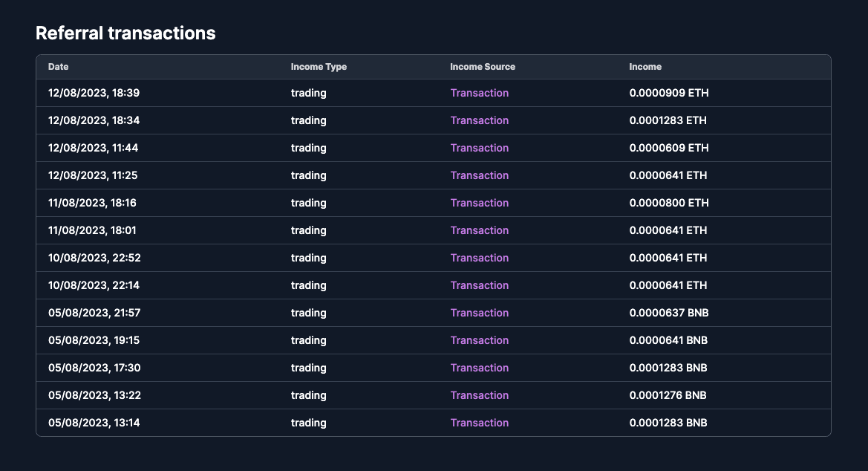Screen dimensions: 868x471
Task: Click the Income Source column header
Action: pyautogui.click(x=483, y=67)
